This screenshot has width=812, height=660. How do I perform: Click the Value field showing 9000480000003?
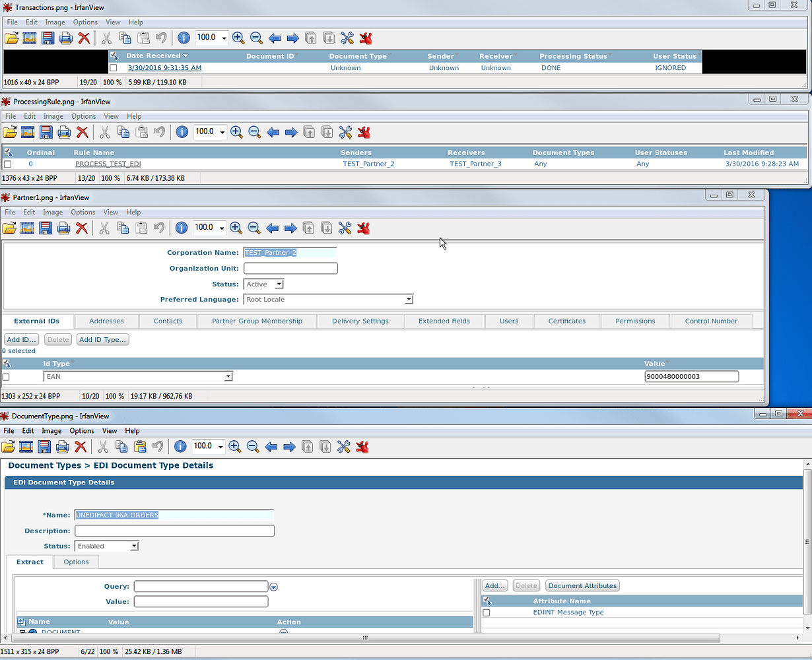coord(691,377)
